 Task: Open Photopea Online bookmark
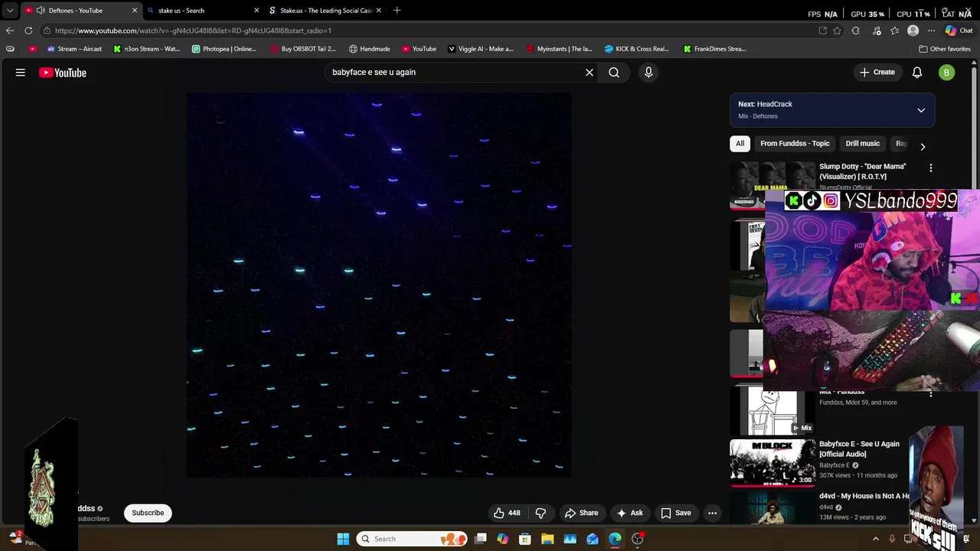(x=224, y=49)
